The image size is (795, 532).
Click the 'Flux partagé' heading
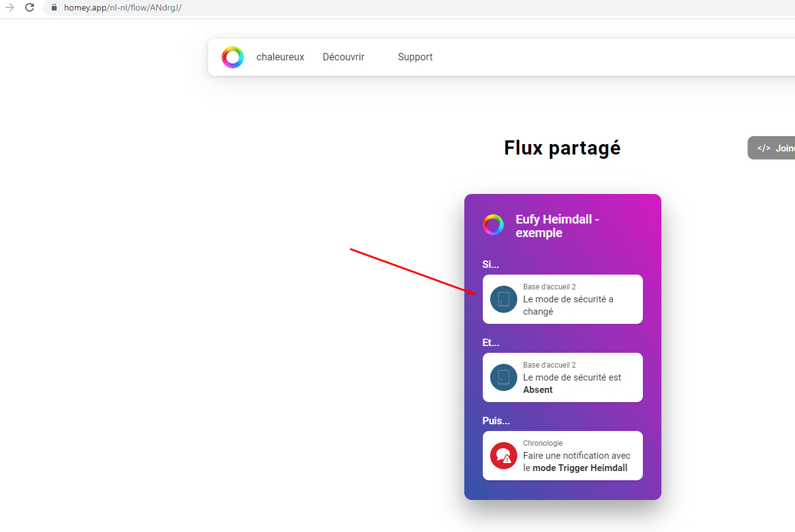pyautogui.click(x=562, y=148)
